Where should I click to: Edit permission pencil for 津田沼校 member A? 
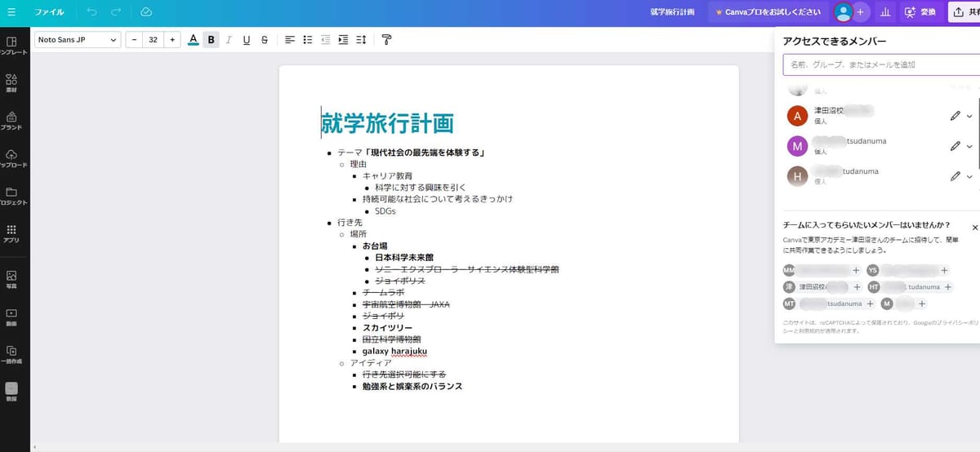tap(955, 116)
